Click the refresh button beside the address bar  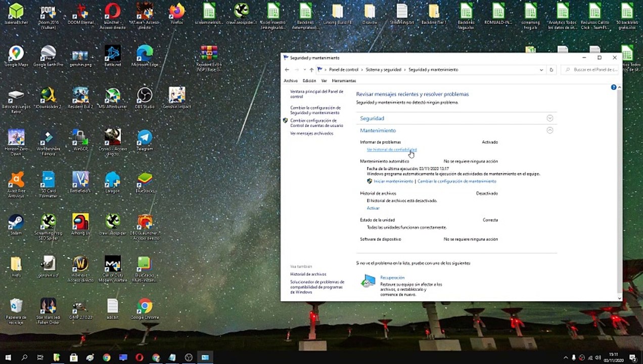(552, 70)
